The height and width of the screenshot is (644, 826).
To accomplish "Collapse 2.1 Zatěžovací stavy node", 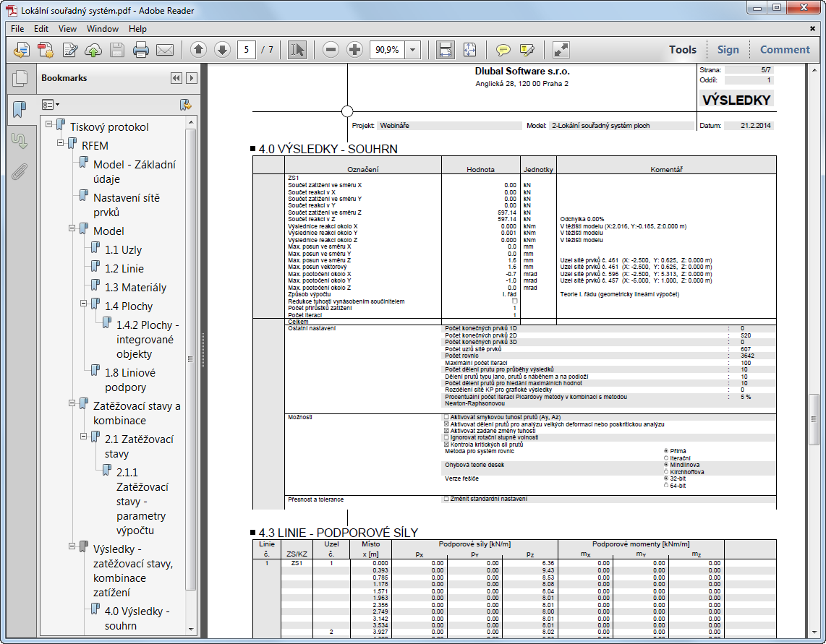I will [x=84, y=436].
